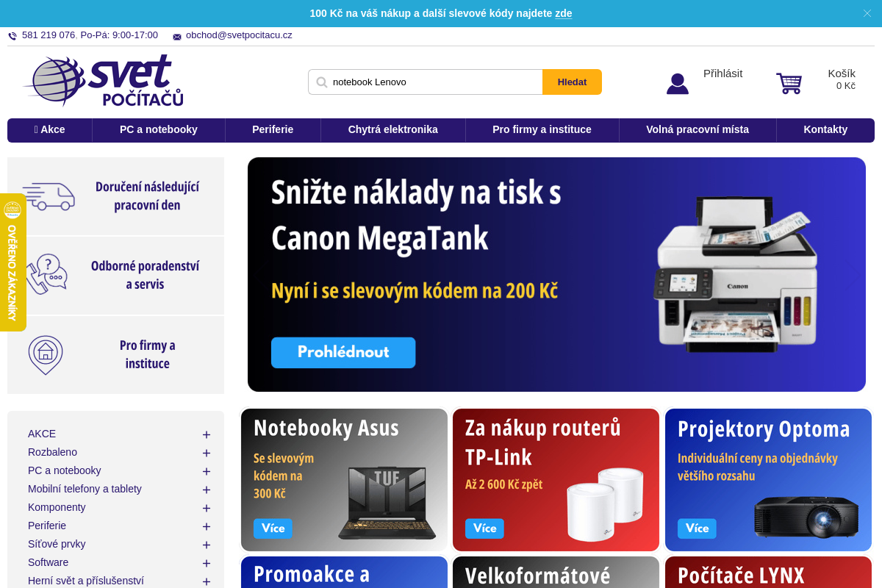Open sidebar AKCE category link

tap(42, 434)
